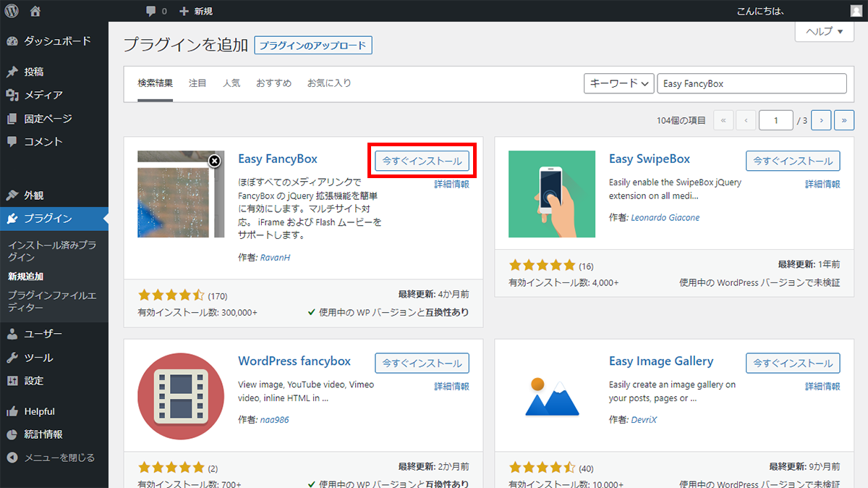
Task: Open the WordPress logo menu
Action: point(10,10)
